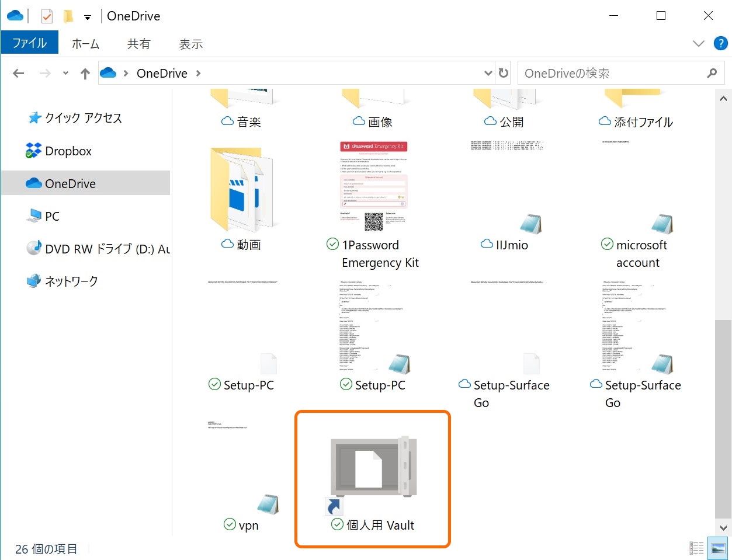732x560 pixels.
Task: Open the ファイル menu
Action: (x=29, y=43)
